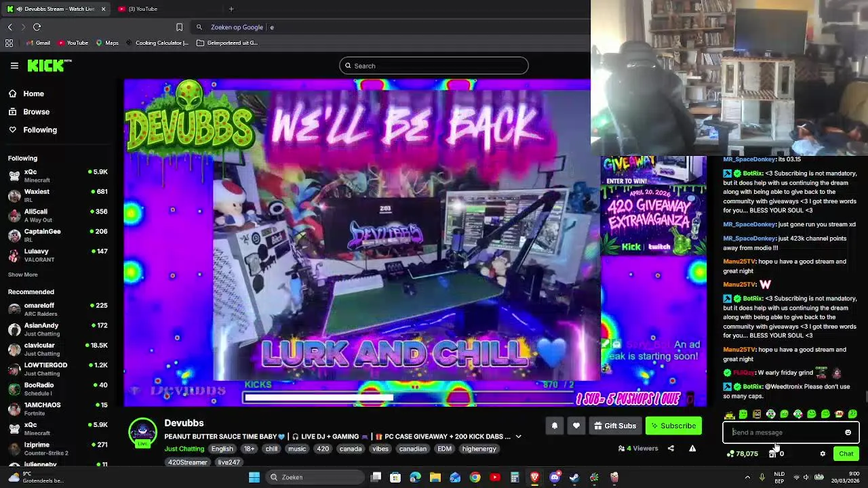868x488 pixels.
Task: Select the highenergy stream tag
Action: [479, 449]
